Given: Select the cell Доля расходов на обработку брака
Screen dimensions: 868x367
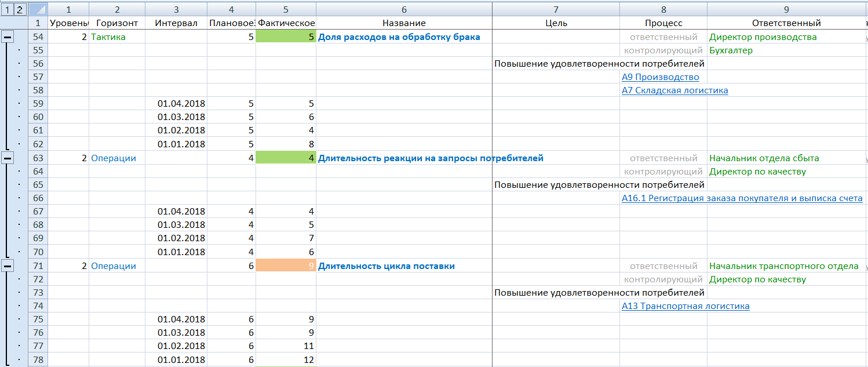Looking at the screenshot, I should tap(399, 37).
